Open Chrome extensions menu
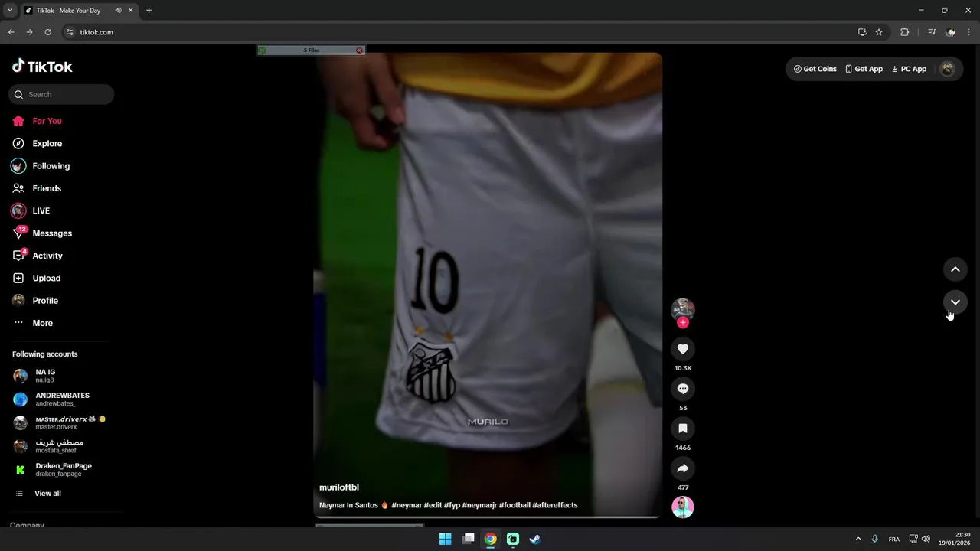Image resolution: width=980 pixels, height=551 pixels. point(905,32)
